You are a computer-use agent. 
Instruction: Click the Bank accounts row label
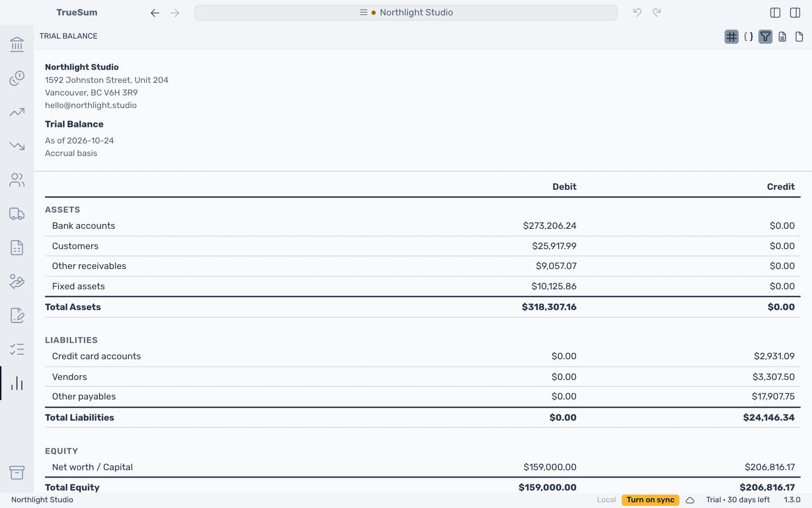84,226
